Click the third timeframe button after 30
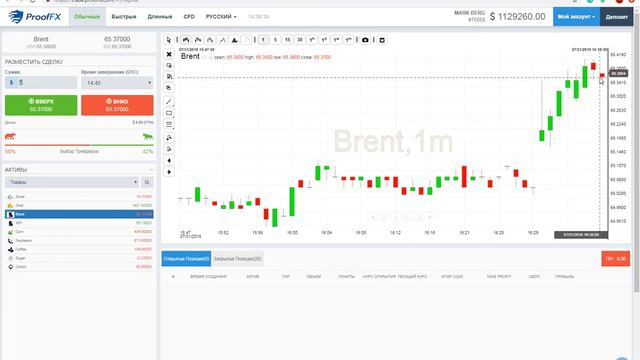The height and width of the screenshot is (360, 640). [x=337, y=40]
